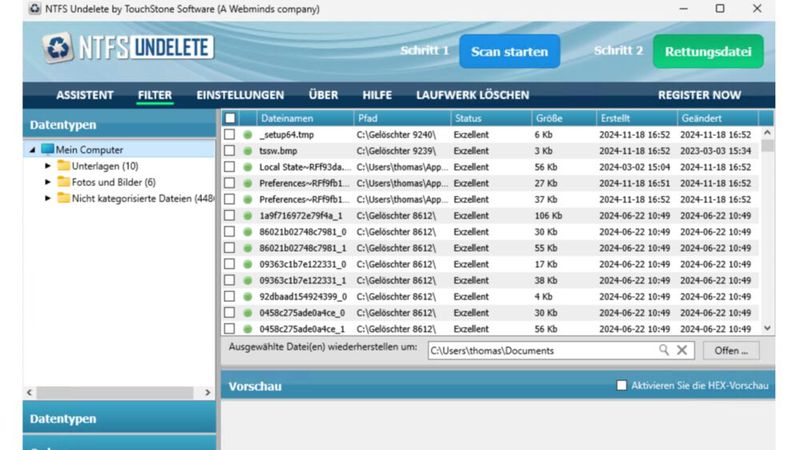Click green status dot of 92dbaad154924399_0

[x=247, y=296]
